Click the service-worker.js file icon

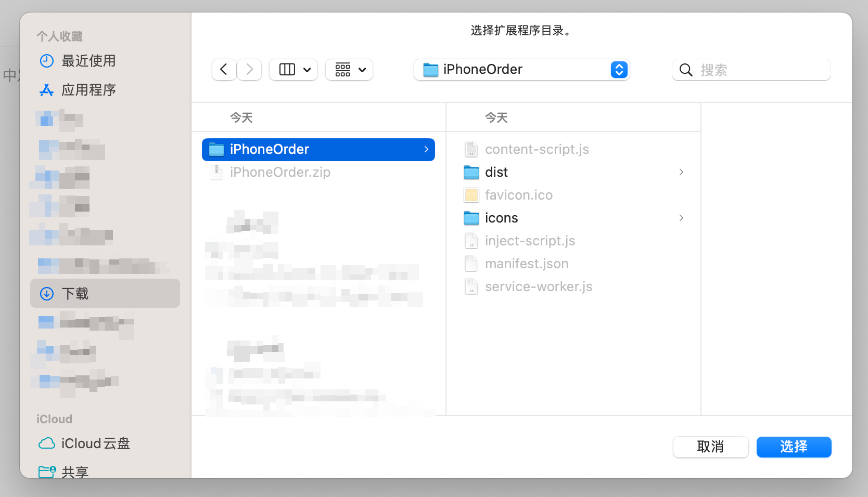(471, 287)
